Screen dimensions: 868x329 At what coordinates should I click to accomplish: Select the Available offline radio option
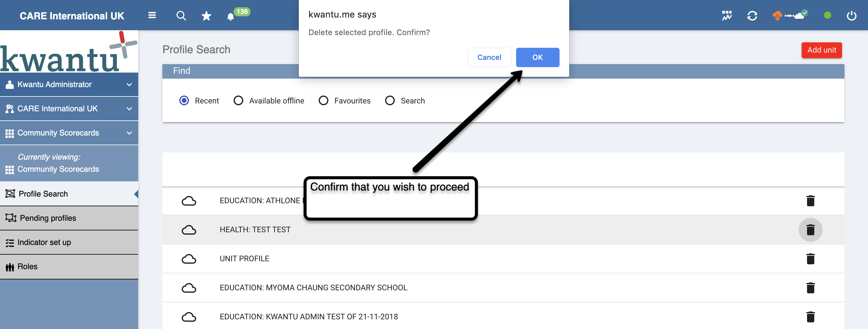238,101
